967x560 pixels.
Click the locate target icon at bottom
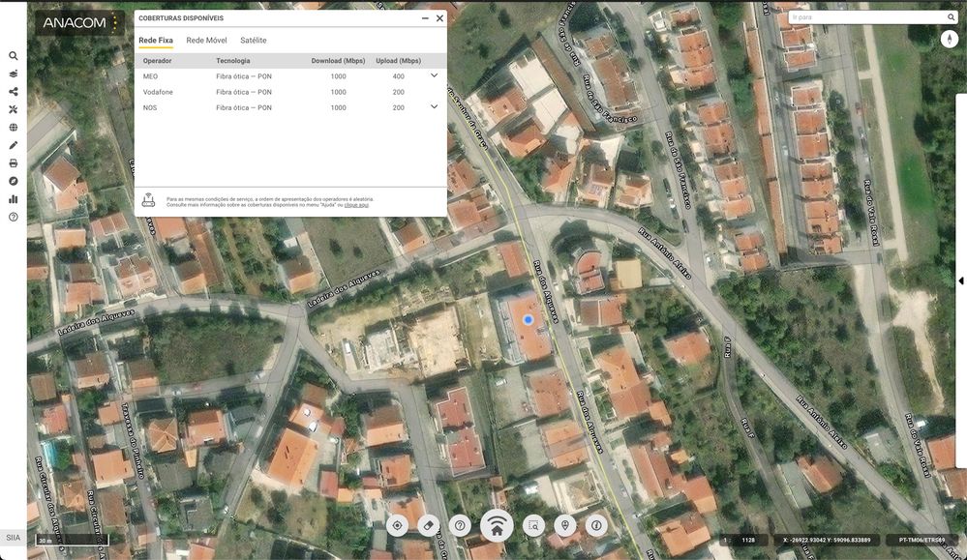(397, 525)
